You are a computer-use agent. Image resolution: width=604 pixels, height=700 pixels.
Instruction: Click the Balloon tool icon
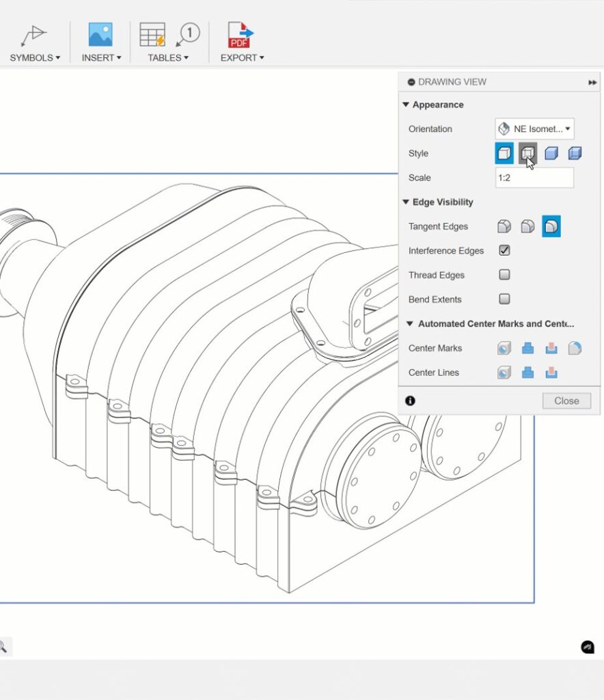pyautogui.click(x=188, y=33)
